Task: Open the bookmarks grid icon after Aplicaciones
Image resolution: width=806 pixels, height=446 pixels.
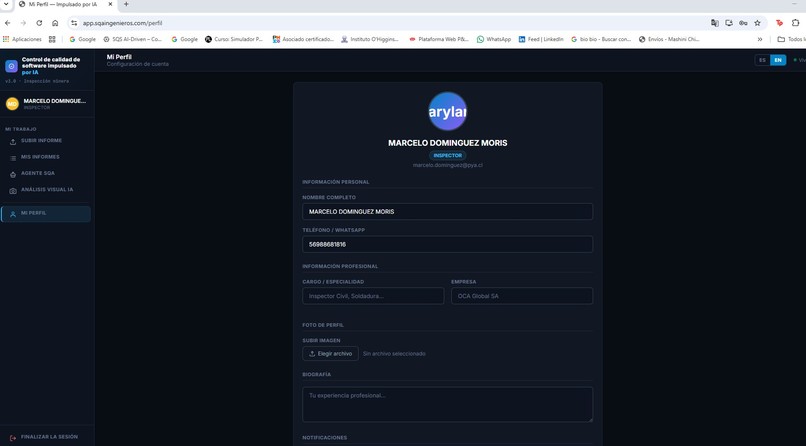Action: pyautogui.click(x=52, y=39)
